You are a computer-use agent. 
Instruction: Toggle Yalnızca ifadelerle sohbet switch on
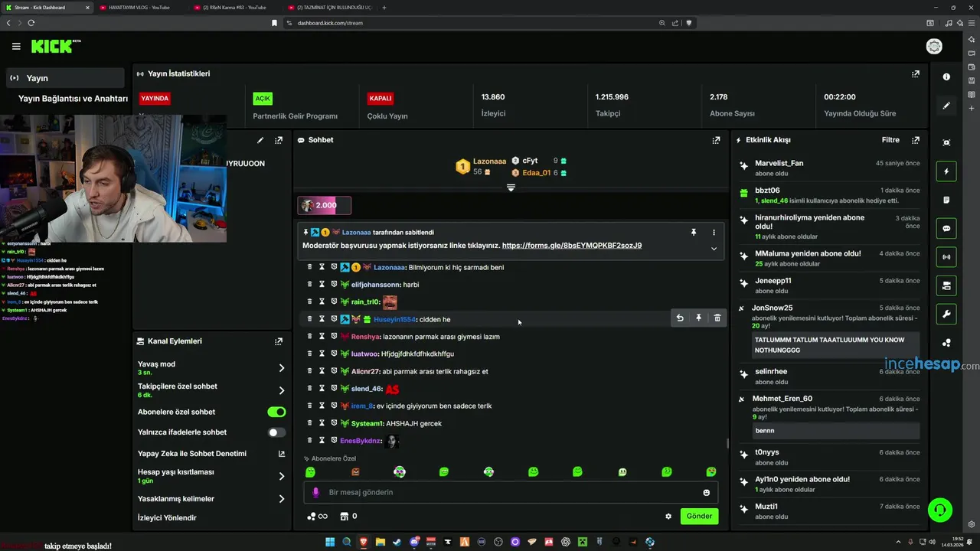pos(276,432)
